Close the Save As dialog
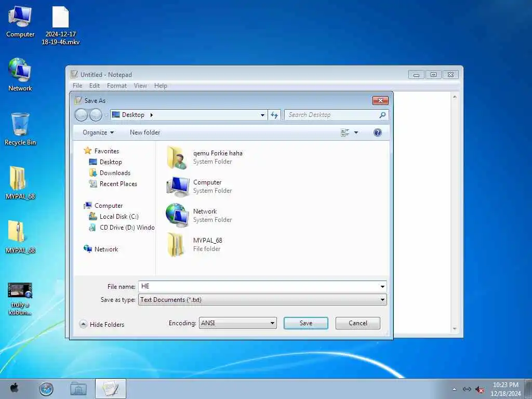 [x=380, y=100]
